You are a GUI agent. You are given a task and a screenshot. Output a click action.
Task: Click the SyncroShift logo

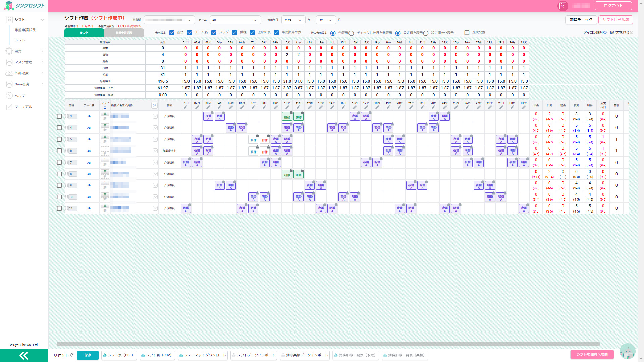coord(24,6)
